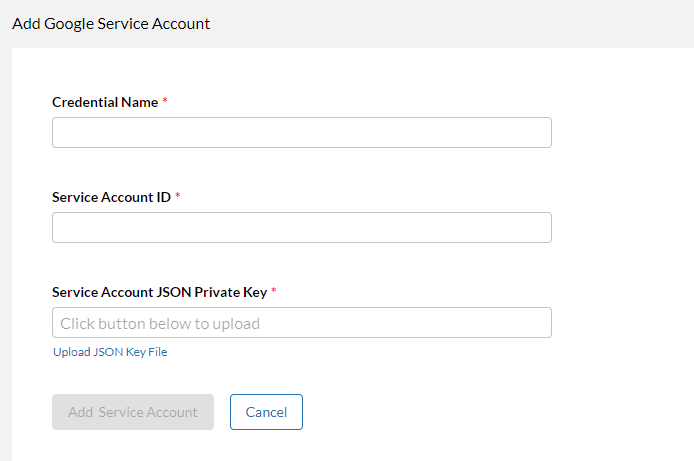
Task: Click the red asterisk beside Credential Name
Action: 165,102
